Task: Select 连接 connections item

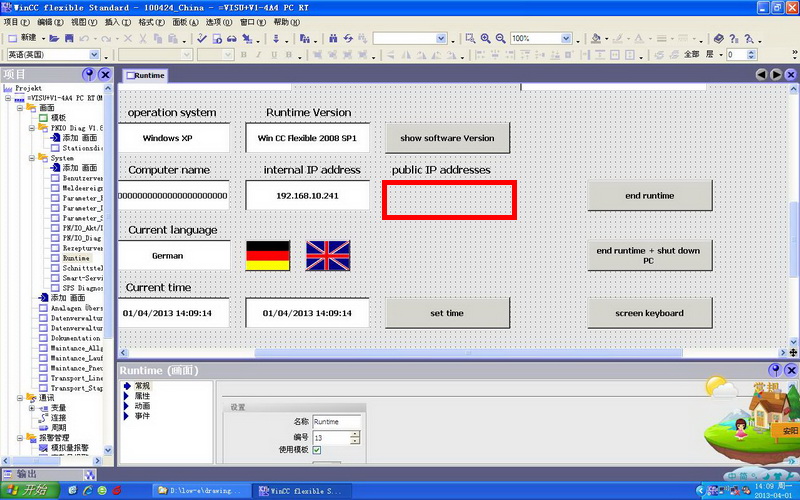Action: [58, 418]
